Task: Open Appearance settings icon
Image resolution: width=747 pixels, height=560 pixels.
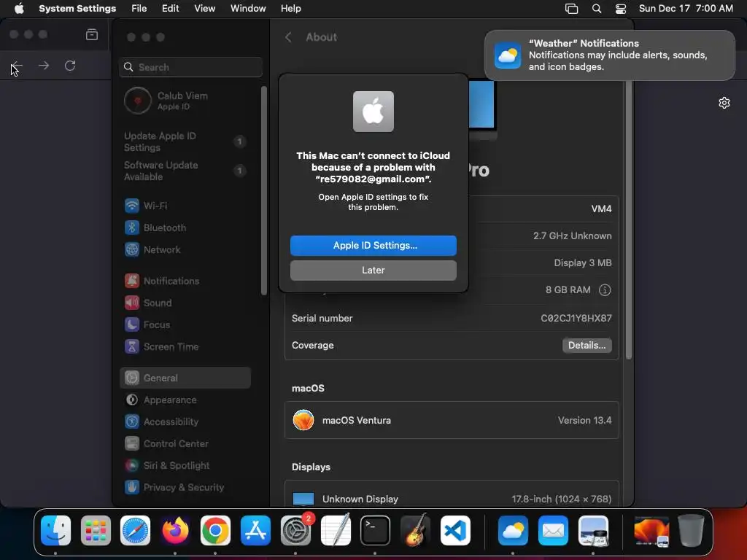Action: [132, 400]
